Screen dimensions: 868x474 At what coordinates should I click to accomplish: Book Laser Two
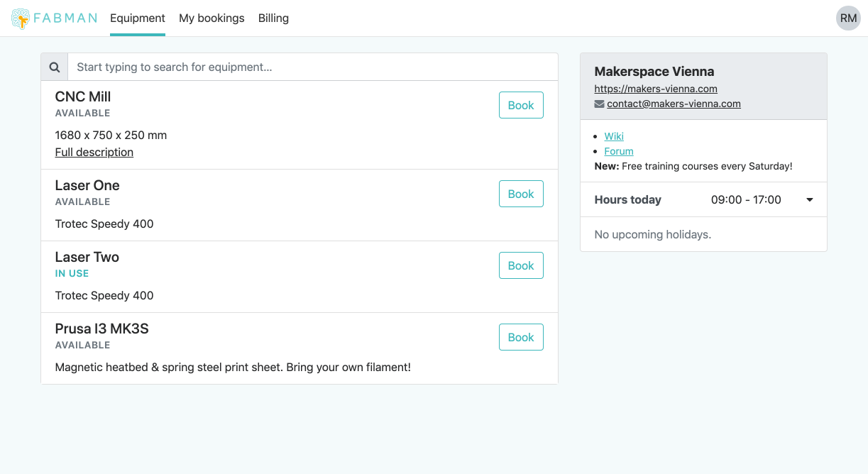[521, 265]
